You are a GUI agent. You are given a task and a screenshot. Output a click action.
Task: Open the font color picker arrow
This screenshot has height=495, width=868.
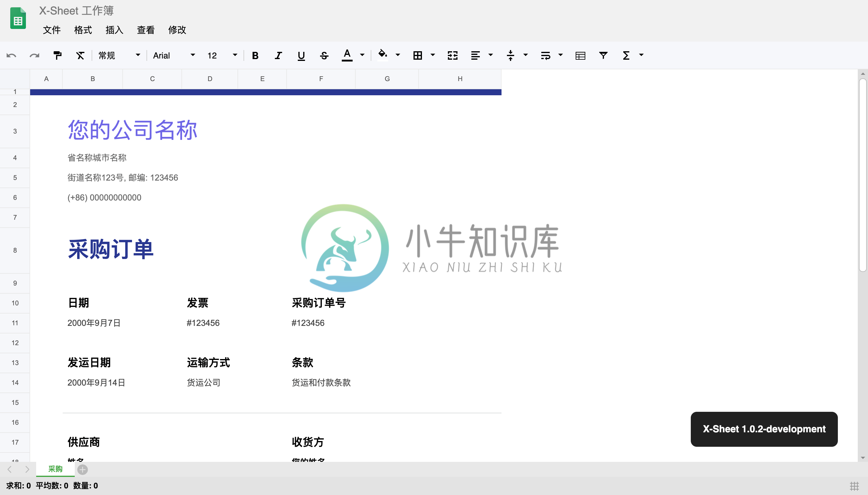pos(362,55)
